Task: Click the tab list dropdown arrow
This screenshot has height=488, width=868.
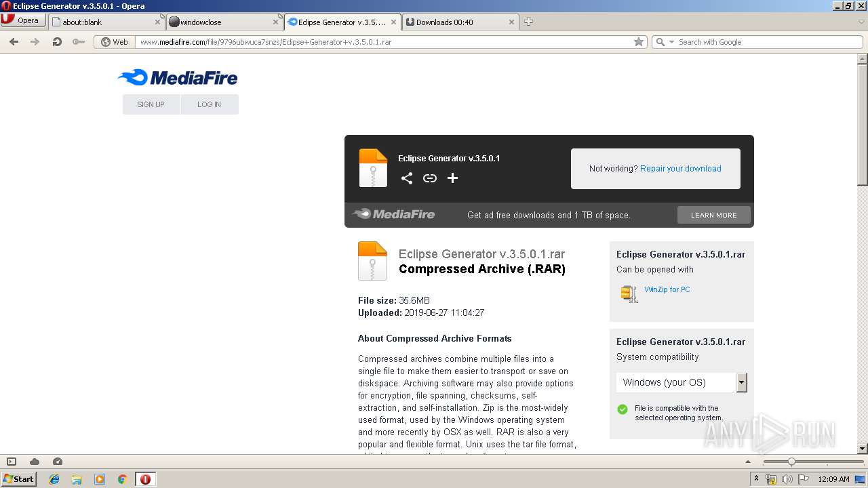Action: pyautogui.click(x=861, y=22)
